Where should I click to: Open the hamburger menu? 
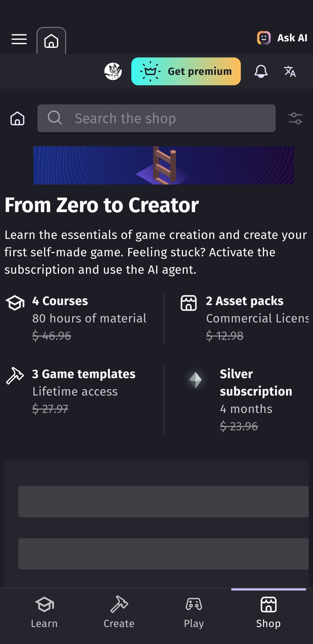coord(19,39)
